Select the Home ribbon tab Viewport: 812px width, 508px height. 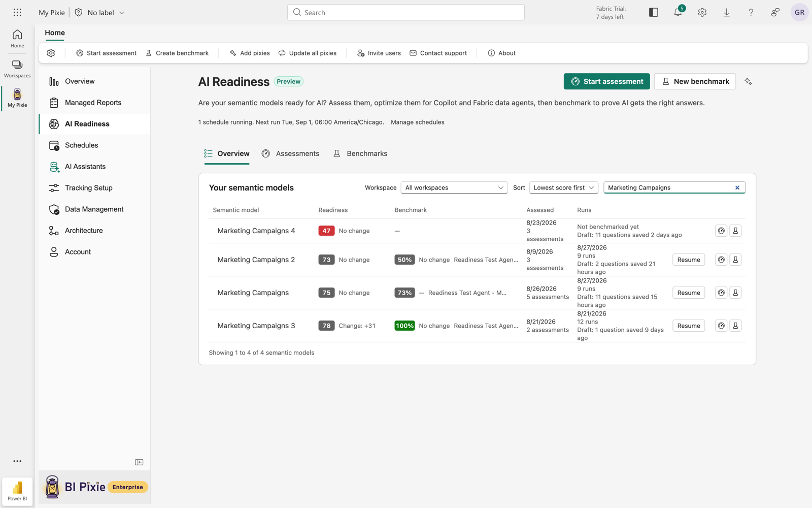pyautogui.click(x=55, y=33)
